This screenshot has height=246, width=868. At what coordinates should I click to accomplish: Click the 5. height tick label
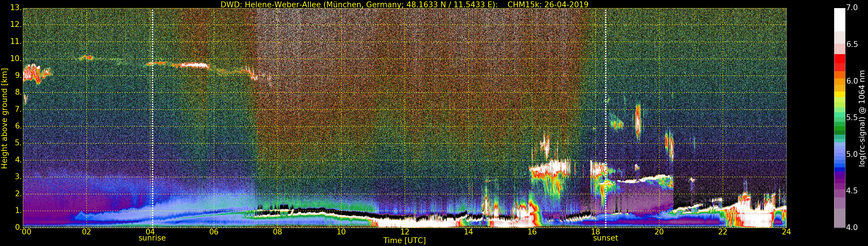[x=18, y=143]
